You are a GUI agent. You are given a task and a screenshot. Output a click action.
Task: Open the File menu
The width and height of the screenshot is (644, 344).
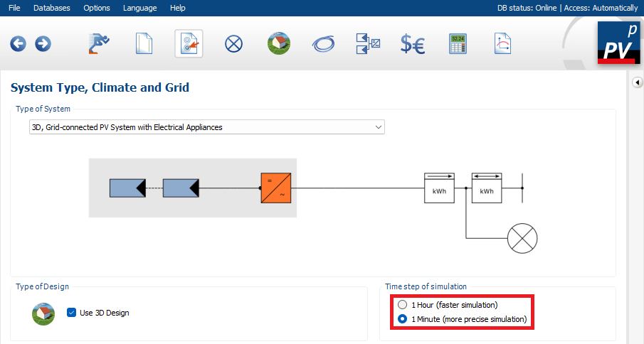pyautogui.click(x=14, y=8)
